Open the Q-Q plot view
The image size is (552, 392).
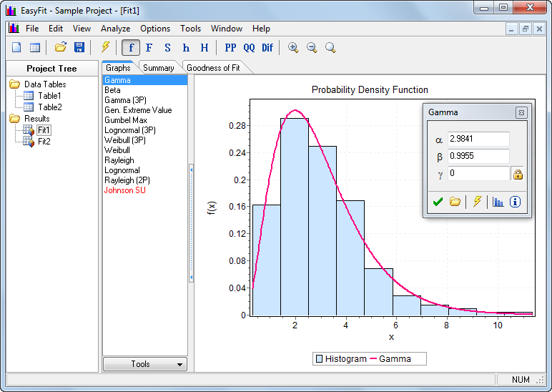pos(249,48)
